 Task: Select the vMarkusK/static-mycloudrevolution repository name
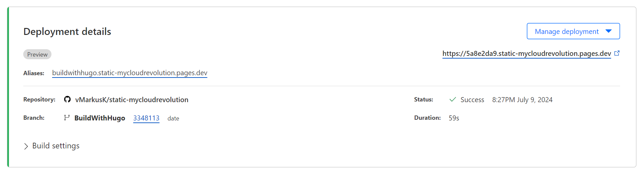(132, 100)
